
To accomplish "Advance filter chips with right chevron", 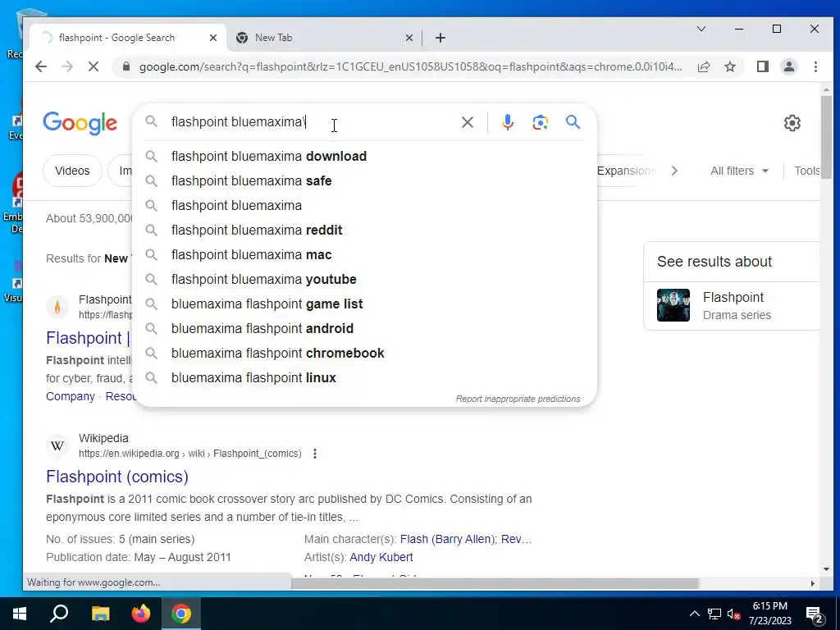I will [x=674, y=171].
